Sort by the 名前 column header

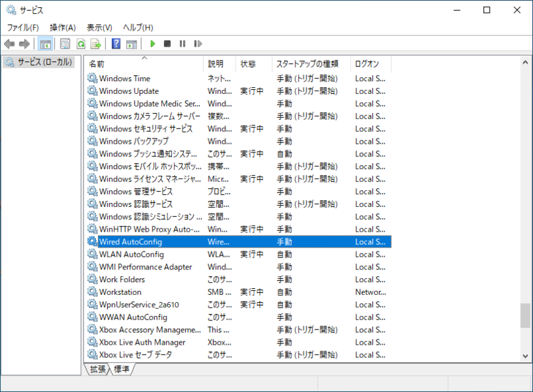pos(144,64)
